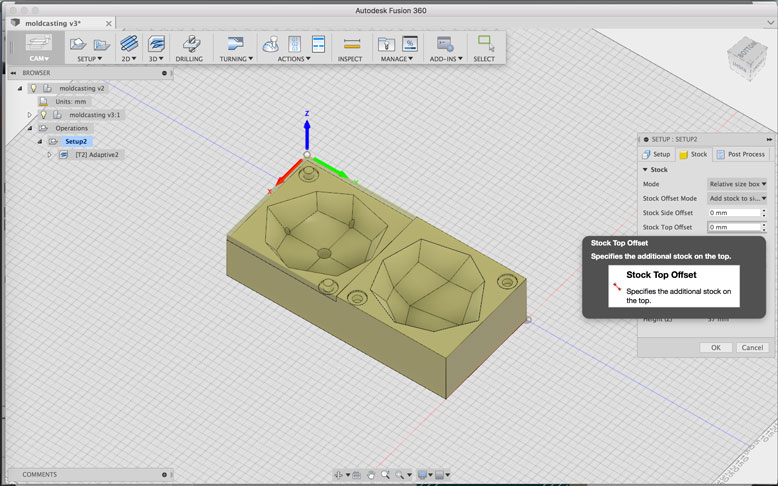Click the Look At icon in navigation bar

[x=356, y=475]
